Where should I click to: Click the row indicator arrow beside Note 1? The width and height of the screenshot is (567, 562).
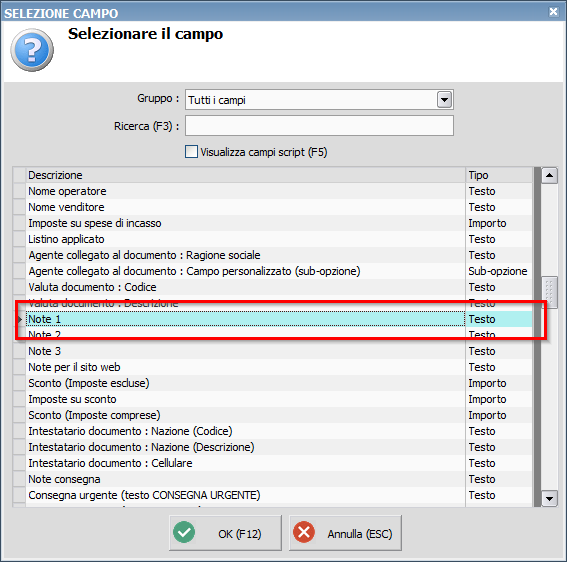pos(20,319)
